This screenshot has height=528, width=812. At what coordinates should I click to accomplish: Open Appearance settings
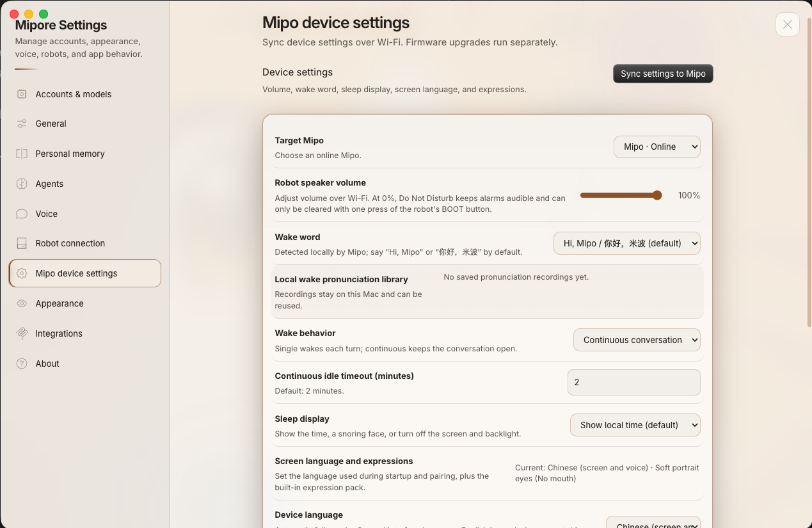[84, 303]
